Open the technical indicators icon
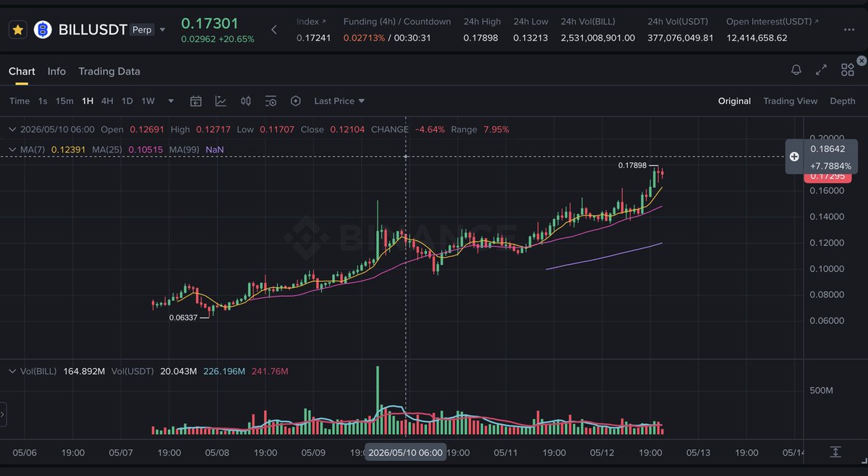The height and width of the screenshot is (476, 868). point(220,101)
